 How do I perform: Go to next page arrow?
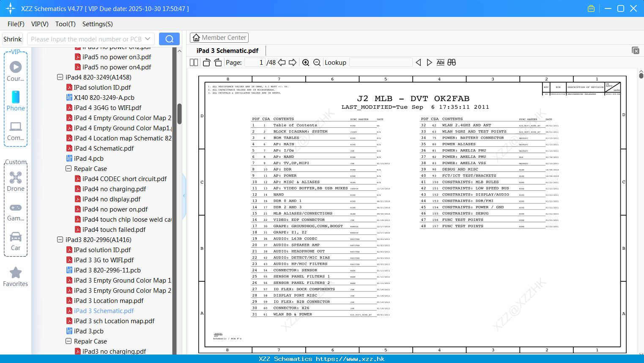click(x=293, y=63)
